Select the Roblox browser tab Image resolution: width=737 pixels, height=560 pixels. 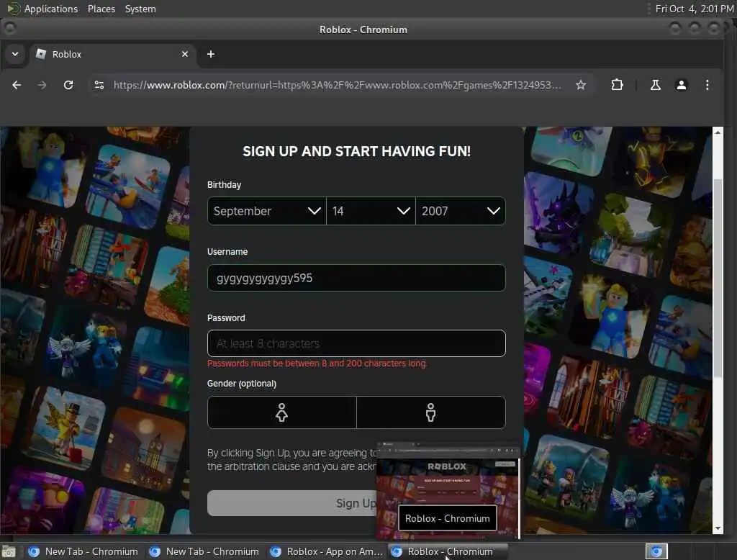pos(113,54)
